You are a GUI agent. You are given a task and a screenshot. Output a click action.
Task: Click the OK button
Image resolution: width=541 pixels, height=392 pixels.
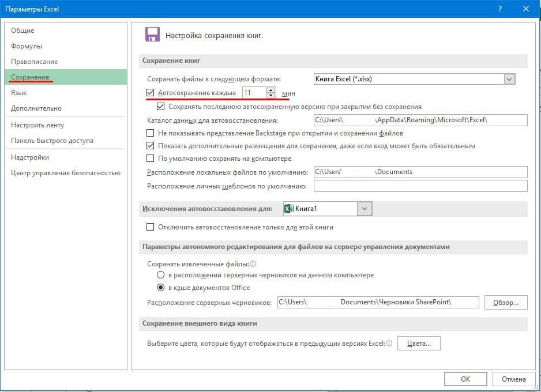click(465, 379)
